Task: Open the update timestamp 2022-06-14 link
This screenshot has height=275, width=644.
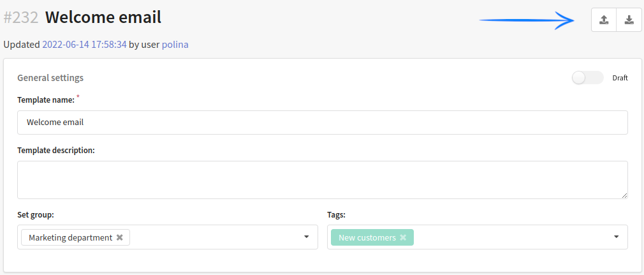Action: tap(84, 45)
